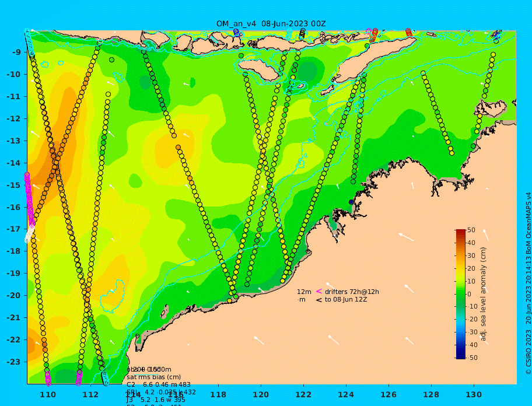Screen dimensions: 532x406
Task: Click color bar tick label "-30"
Action: [473, 332]
